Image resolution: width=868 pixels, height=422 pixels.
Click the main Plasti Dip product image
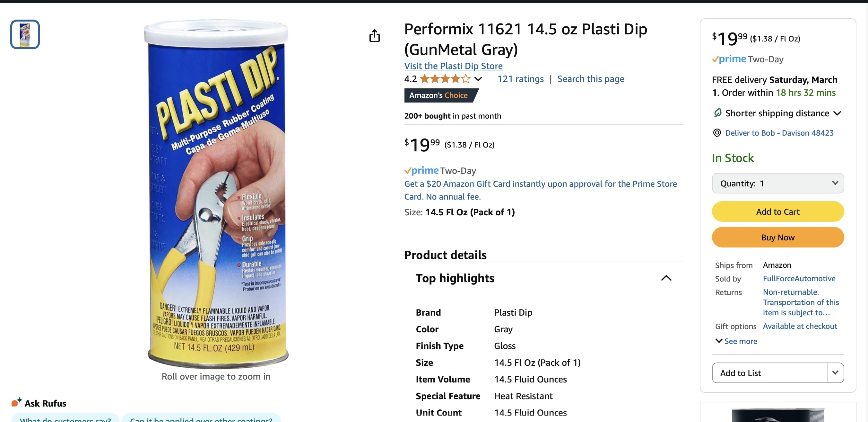coord(216,194)
